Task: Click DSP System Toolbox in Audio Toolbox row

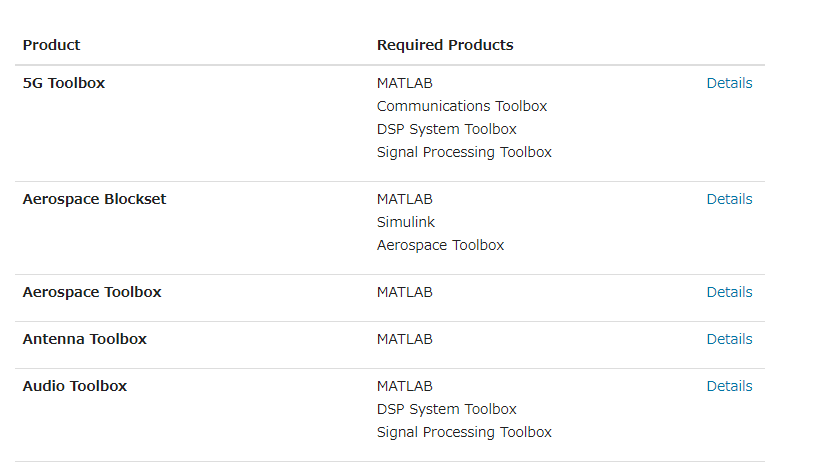Action: click(x=447, y=409)
